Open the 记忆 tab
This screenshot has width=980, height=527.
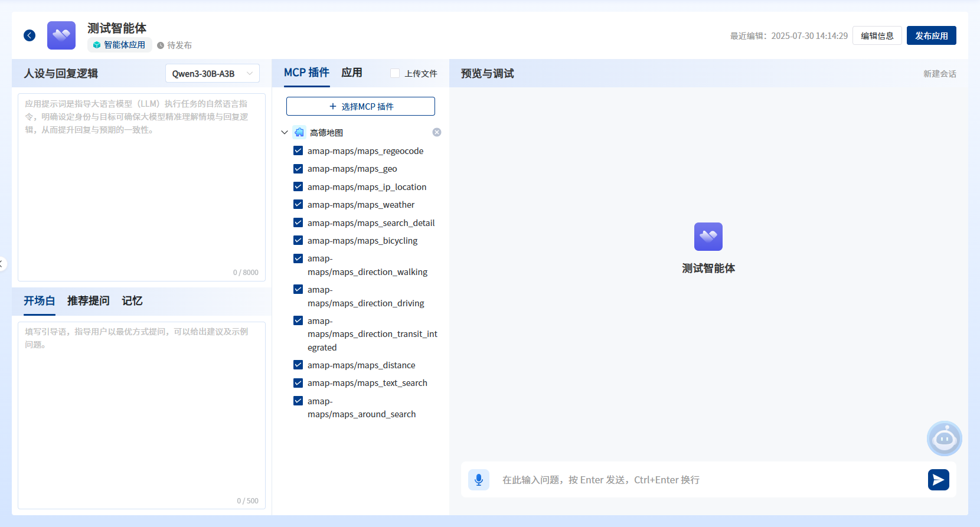pos(132,301)
